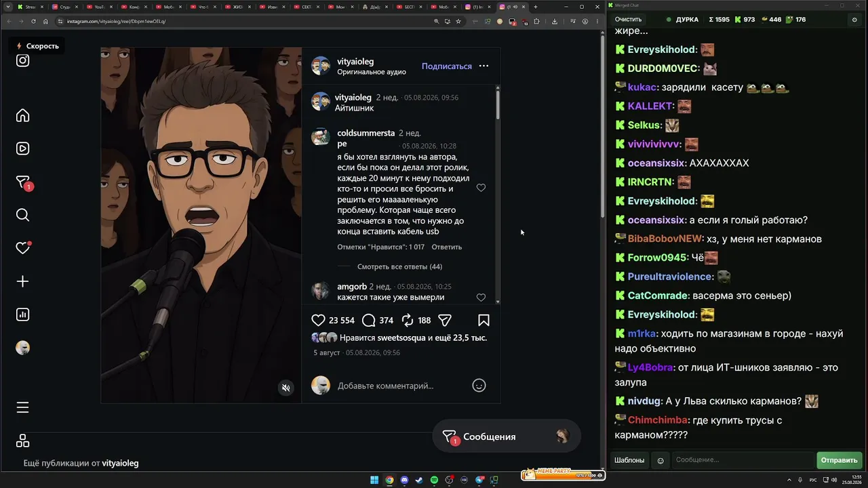Go back in the browser
This screenshot has width=868, height=488.
pyautogui.click(x=9, y=21)
